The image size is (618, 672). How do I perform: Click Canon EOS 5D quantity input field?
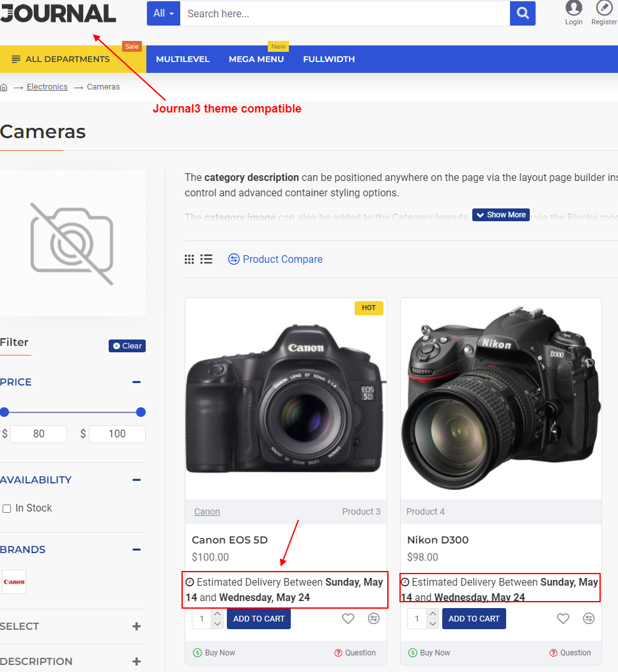(202, 619)
